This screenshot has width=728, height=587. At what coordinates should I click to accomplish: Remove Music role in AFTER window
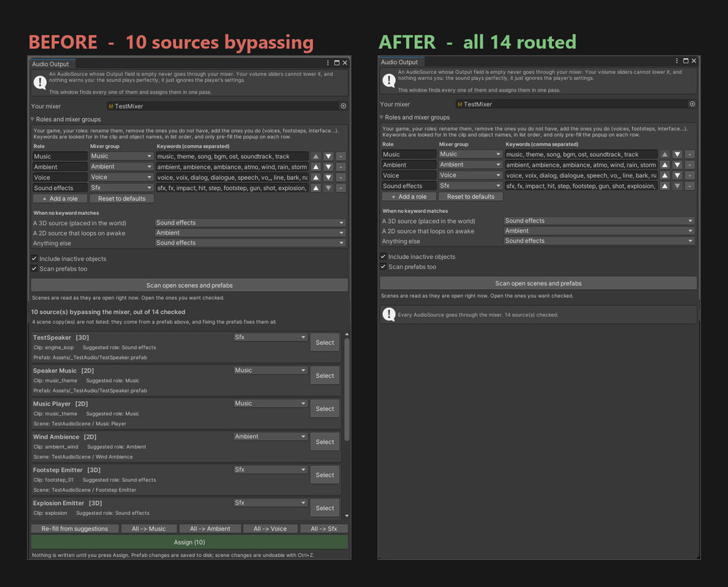pos(690,154)
